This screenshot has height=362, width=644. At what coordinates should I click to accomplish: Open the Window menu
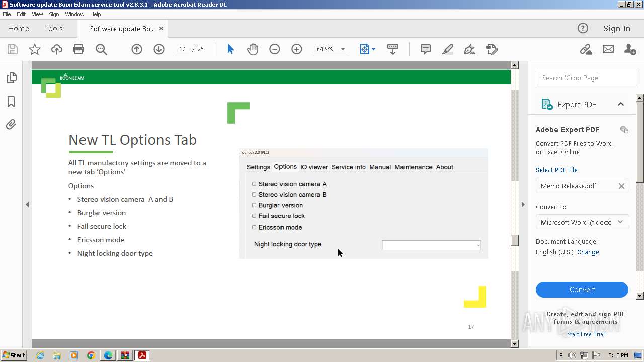74,14
